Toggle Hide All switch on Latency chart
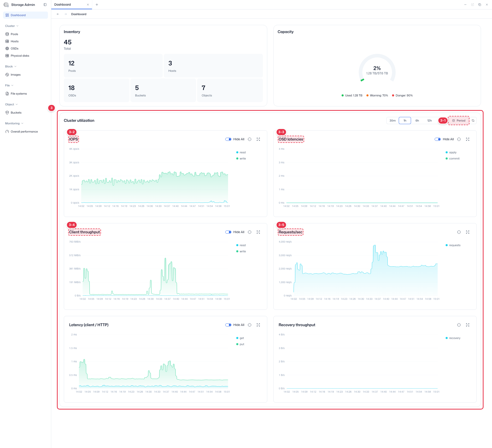The width and height of the screenshot is (492, 448). click(x=228, y=325)
